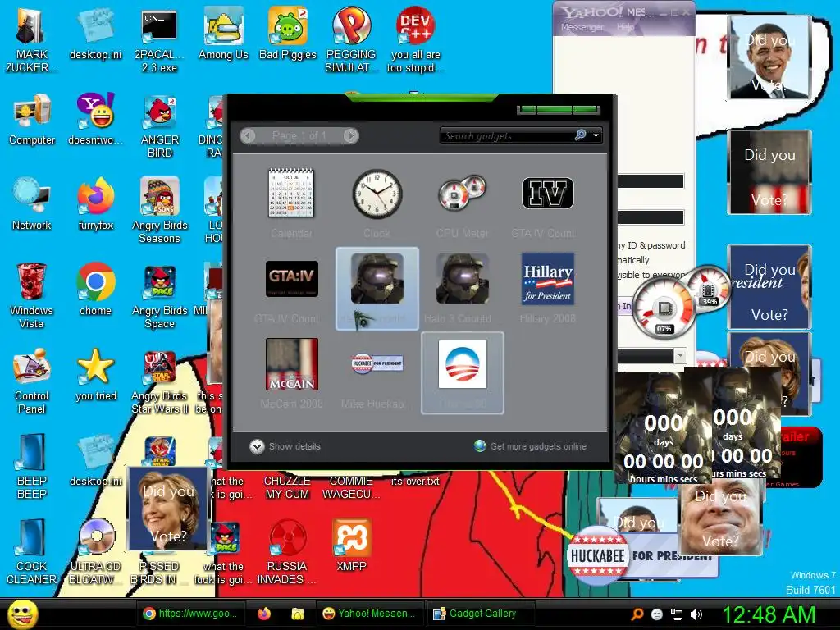Viewport: 840px width, 630px height.
Task: Open the volume speaker tray icon
Action: (696, 614)
